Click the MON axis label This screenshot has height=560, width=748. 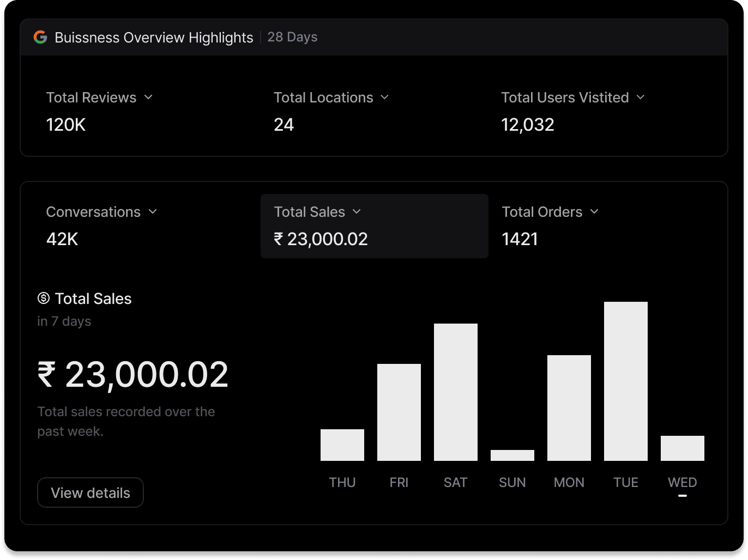569,483
